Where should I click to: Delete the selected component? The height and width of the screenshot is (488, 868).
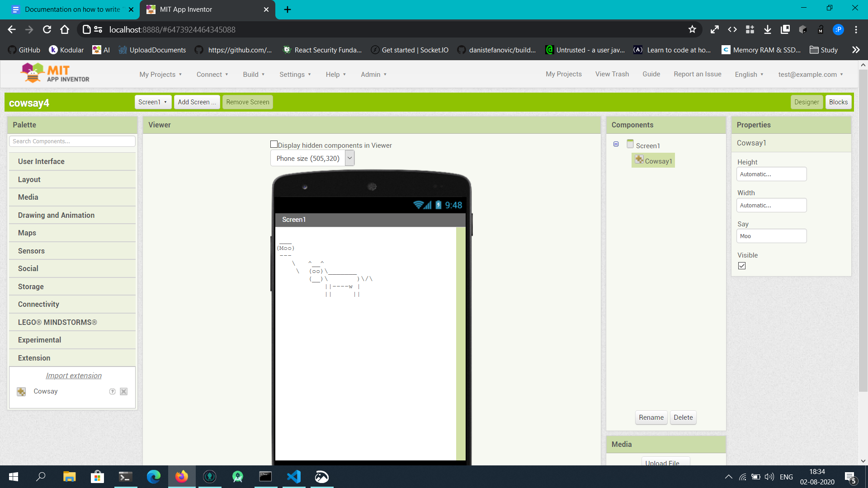(683, 418)
